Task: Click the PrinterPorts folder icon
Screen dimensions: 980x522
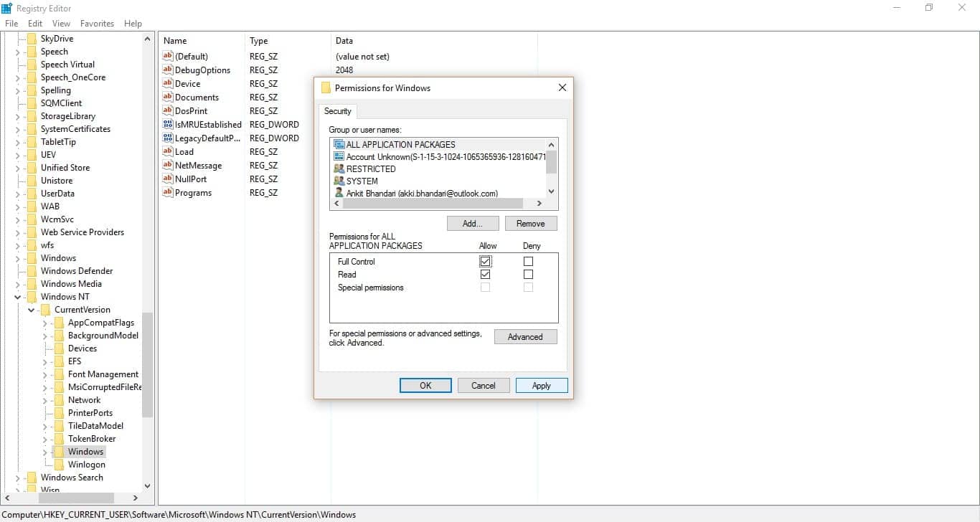Action: click(59, 413)
